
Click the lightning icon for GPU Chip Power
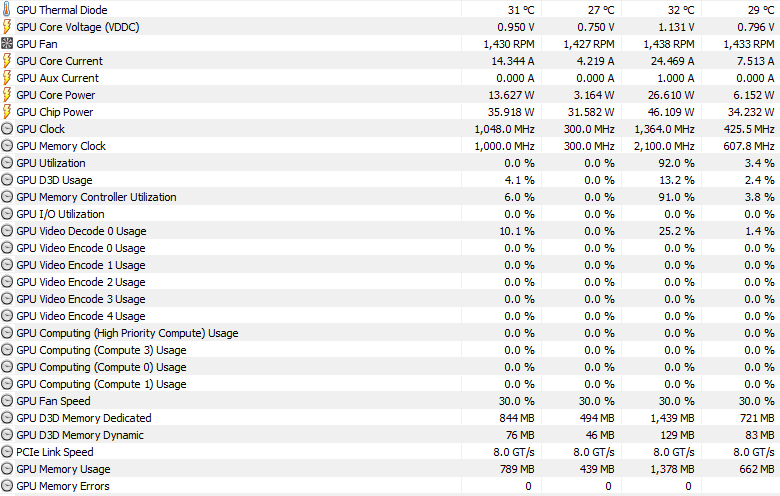(x=6, y=112)
